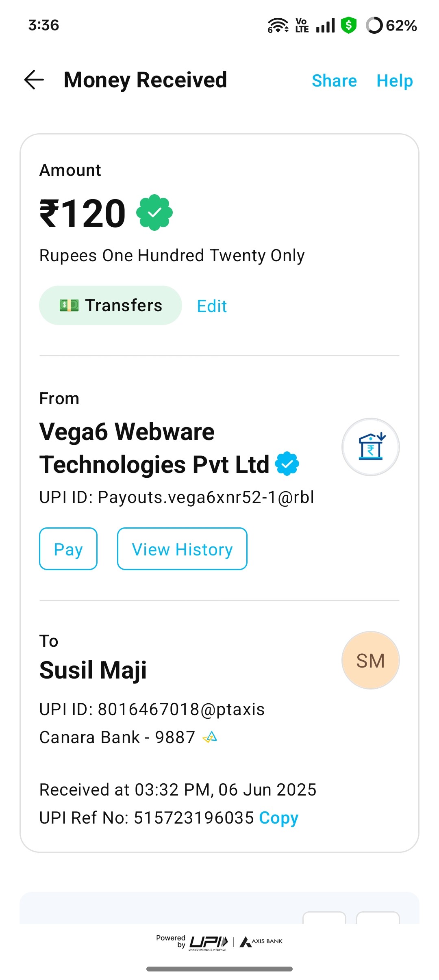
Task: Tap the green shield dollar status icon
Action: [x=349, y=25]
